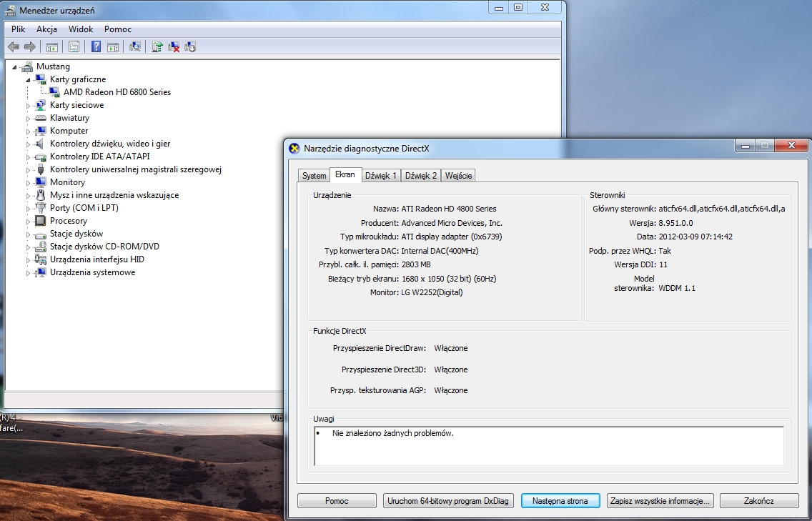
Task: Toggle the console tree toolbar icon
Action: coord(51,47)
